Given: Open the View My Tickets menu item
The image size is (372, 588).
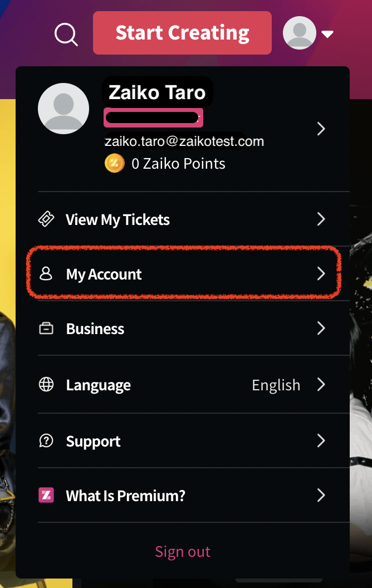Looking at the screenshot, I should 182,219.
